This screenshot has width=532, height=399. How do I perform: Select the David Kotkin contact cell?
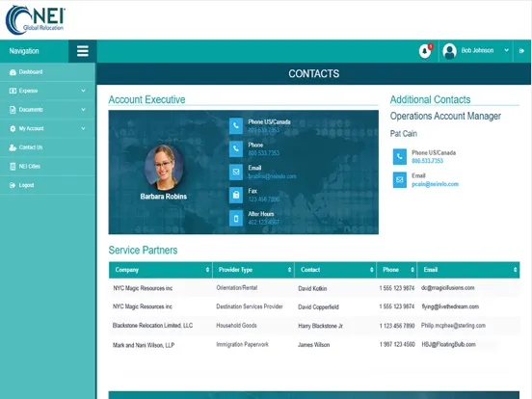coord(312,288)
